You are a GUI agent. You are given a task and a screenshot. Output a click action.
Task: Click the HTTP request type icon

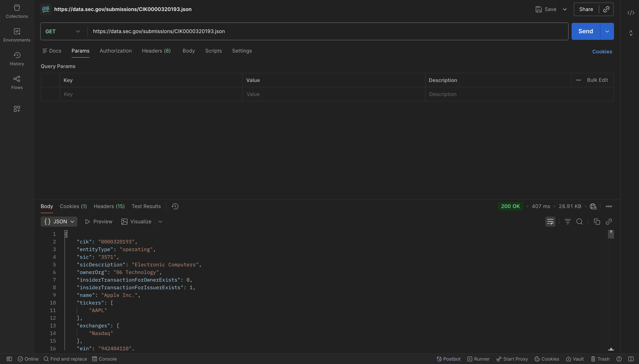click(46, 9)
